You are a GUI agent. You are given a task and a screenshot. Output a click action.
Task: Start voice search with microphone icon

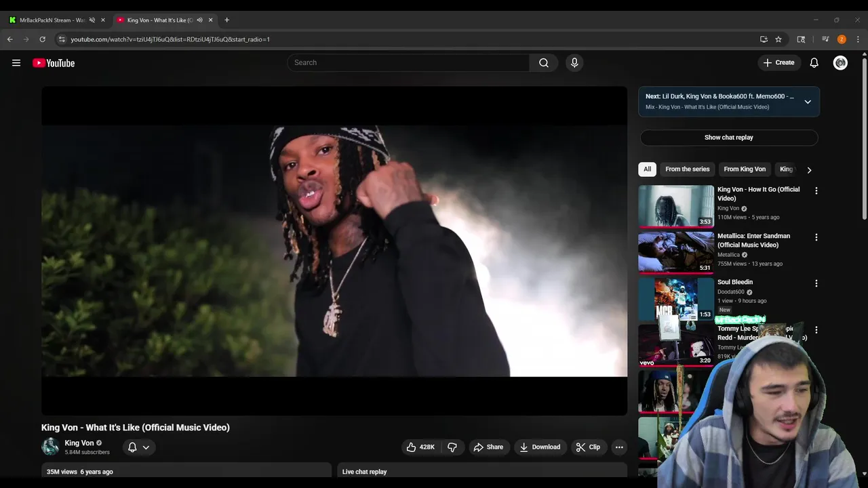(574, 62)
